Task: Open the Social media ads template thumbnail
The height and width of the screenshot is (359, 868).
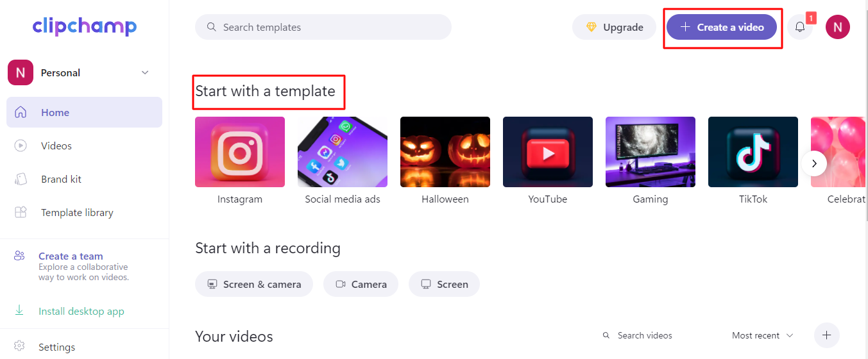Action: click(343, 152)
